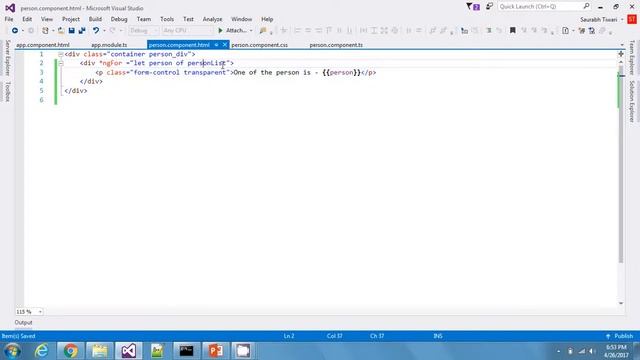Open the tab list overflow dropdown

[622, 45]
